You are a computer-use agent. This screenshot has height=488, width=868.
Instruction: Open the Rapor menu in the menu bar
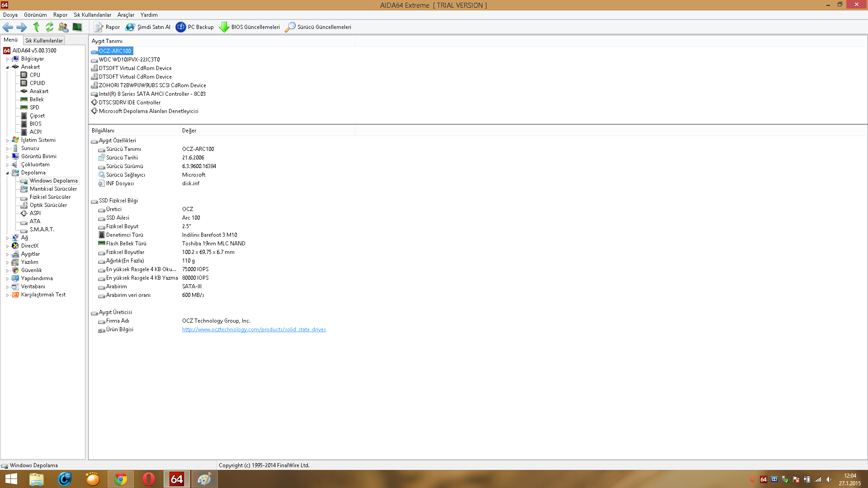pos(60,15)
